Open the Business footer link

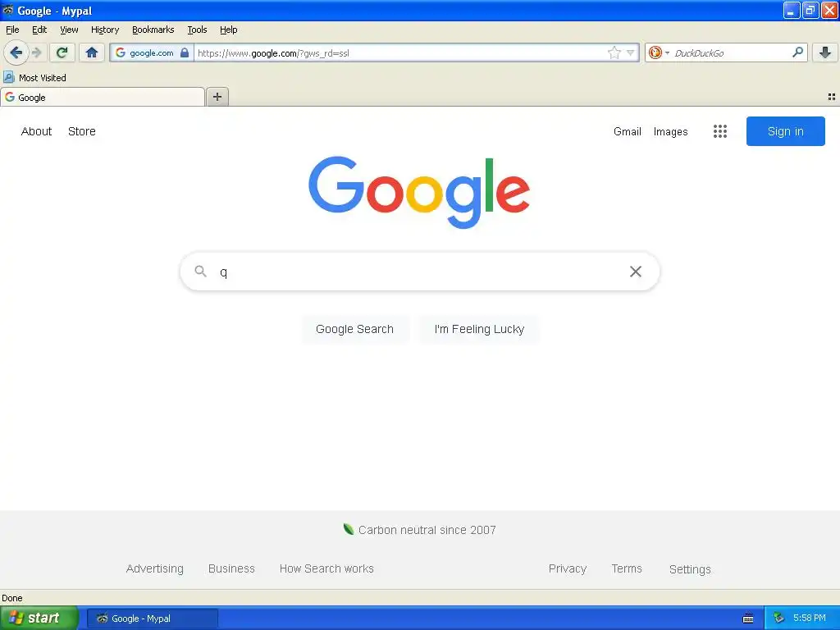(231, 568)
